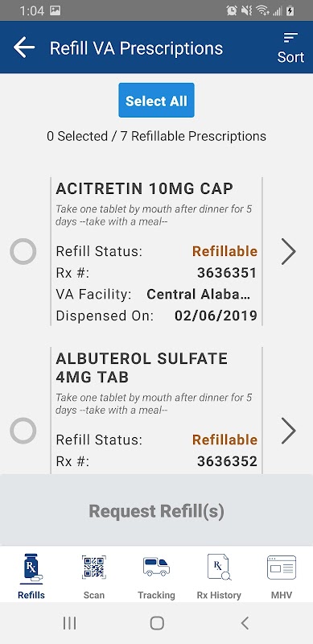This screenshot has width=313, height=644.
Task: Expand Albuterol Sulfate 4MG TAB details chevron
Action: [x=289, y=431]
